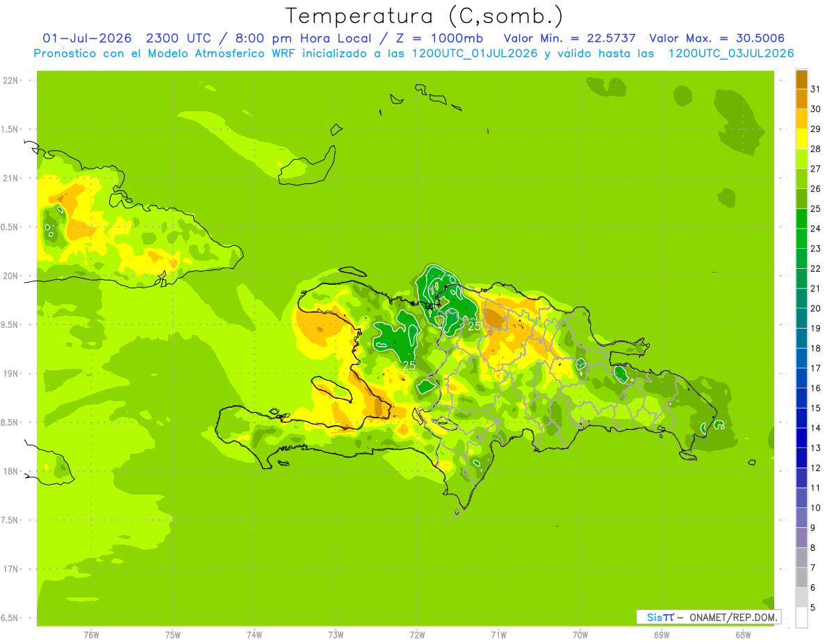This screenshot has width=834, height=644.
Task: Click the '71W' longitude axis label
Action: point(498,635)
